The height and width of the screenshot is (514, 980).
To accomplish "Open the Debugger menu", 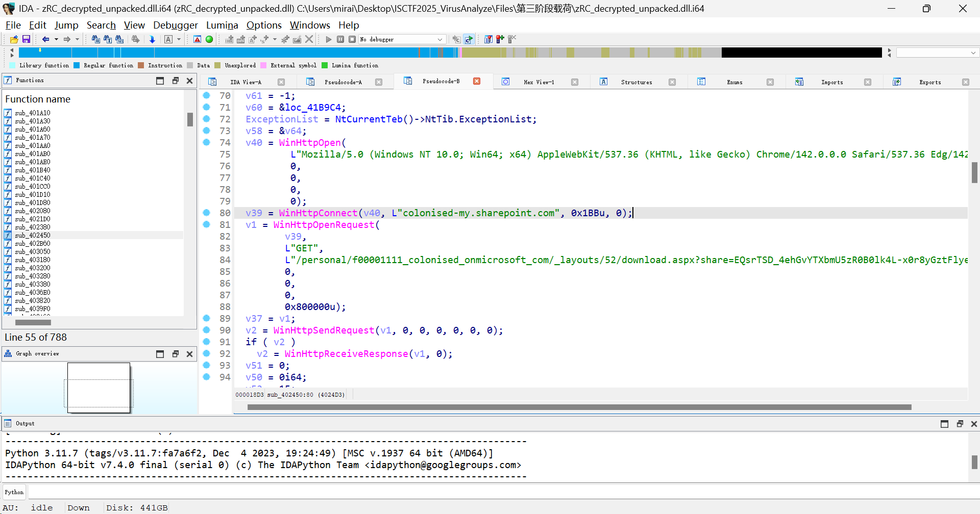I will [x=176, y=25].
